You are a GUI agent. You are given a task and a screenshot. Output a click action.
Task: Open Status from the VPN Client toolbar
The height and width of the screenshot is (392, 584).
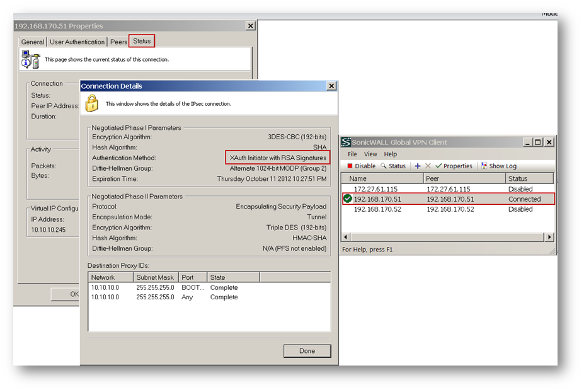click(x=393, y=166)
